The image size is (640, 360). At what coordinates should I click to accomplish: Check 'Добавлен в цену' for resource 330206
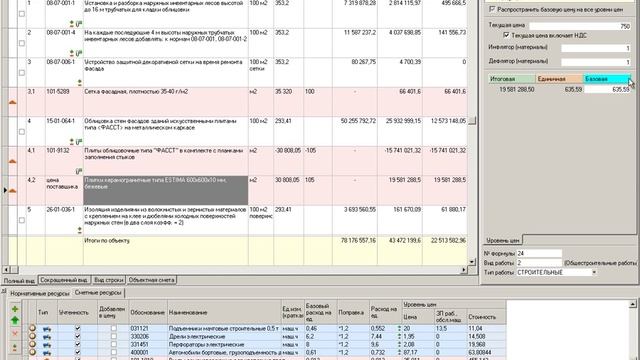pyautogui.click(x=113, y=336)
